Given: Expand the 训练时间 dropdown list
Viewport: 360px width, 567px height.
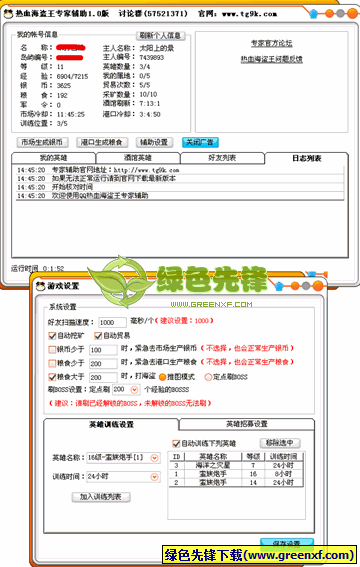Looking at the screenshot, I should (154, 477).
